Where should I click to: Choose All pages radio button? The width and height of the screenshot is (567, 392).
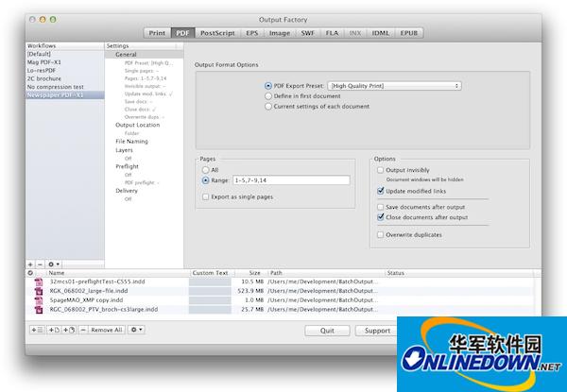205,170
